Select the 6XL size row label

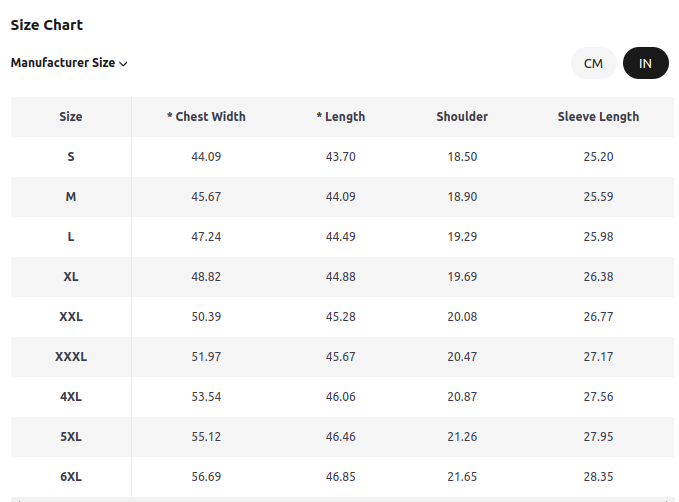point(71,476)
